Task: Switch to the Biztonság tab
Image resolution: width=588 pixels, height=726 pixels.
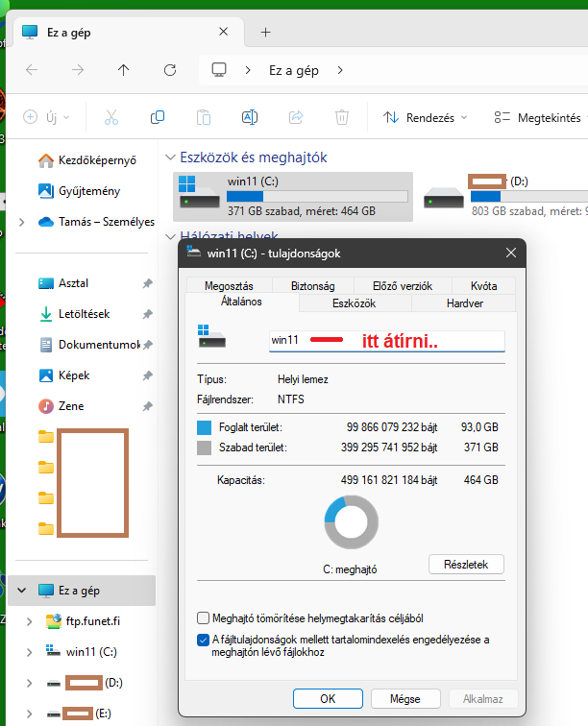Action: 313,285
